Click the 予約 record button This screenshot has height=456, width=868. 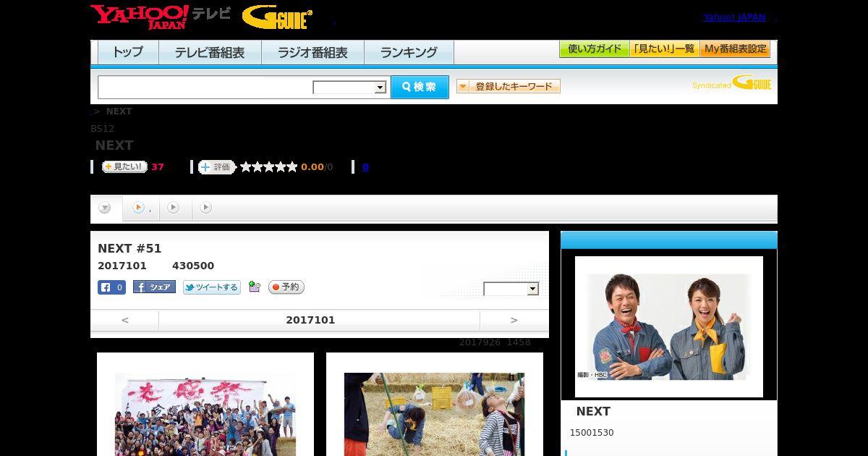(286, 287)
